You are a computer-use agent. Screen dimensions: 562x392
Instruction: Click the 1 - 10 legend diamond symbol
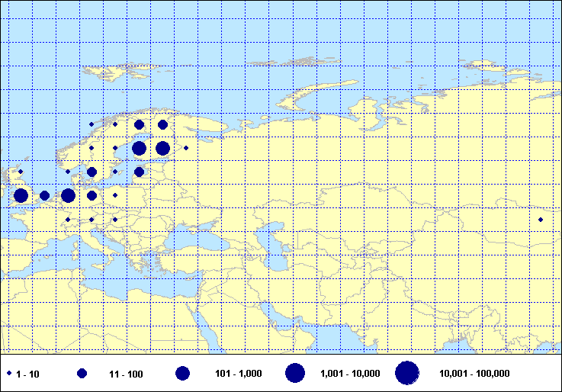[x=9, y=374]
